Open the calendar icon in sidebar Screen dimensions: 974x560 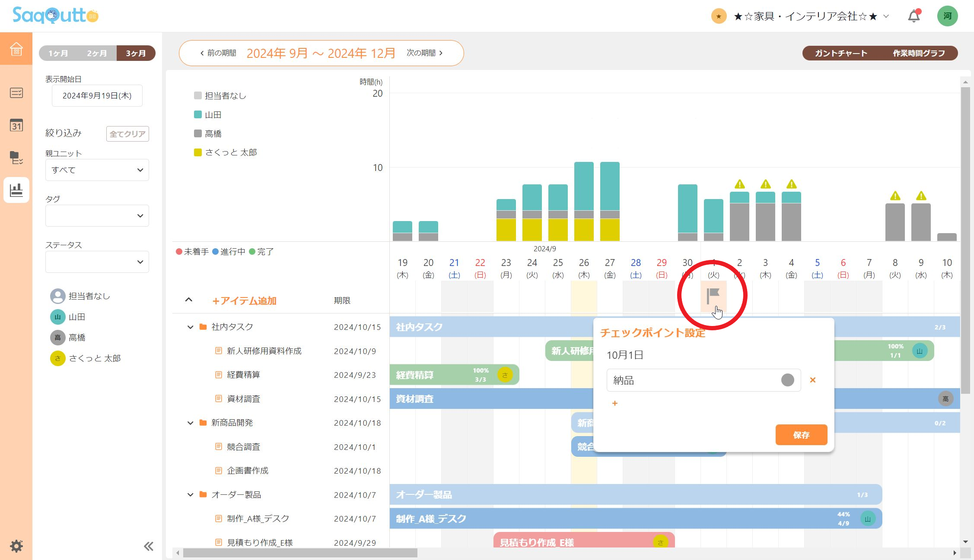tap(16, 125)
